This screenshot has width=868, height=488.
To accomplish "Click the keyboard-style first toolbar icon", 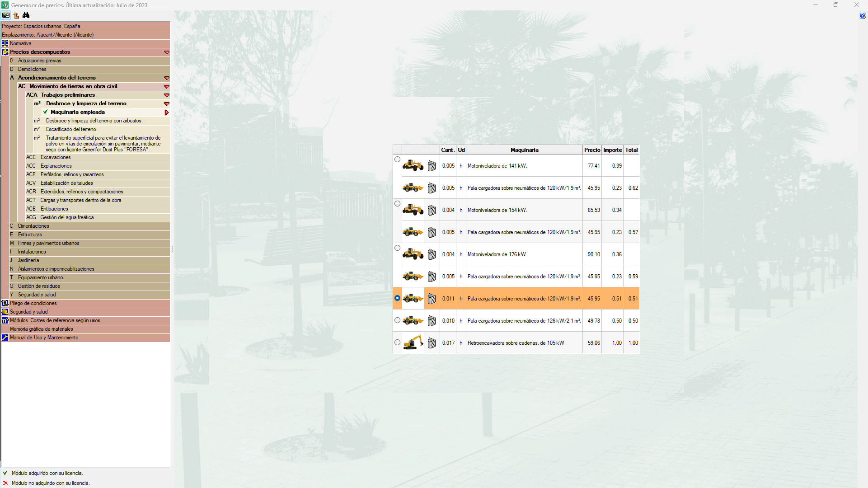I will tap(6, 15).
